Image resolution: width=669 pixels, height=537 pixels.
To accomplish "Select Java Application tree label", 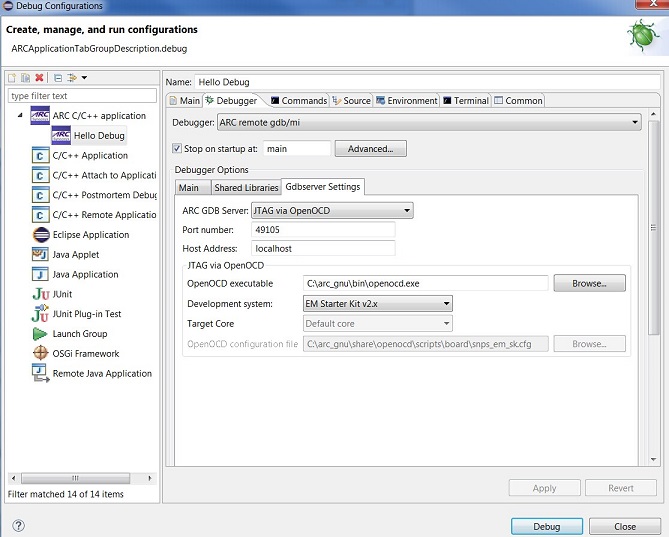I will [85, 274].
